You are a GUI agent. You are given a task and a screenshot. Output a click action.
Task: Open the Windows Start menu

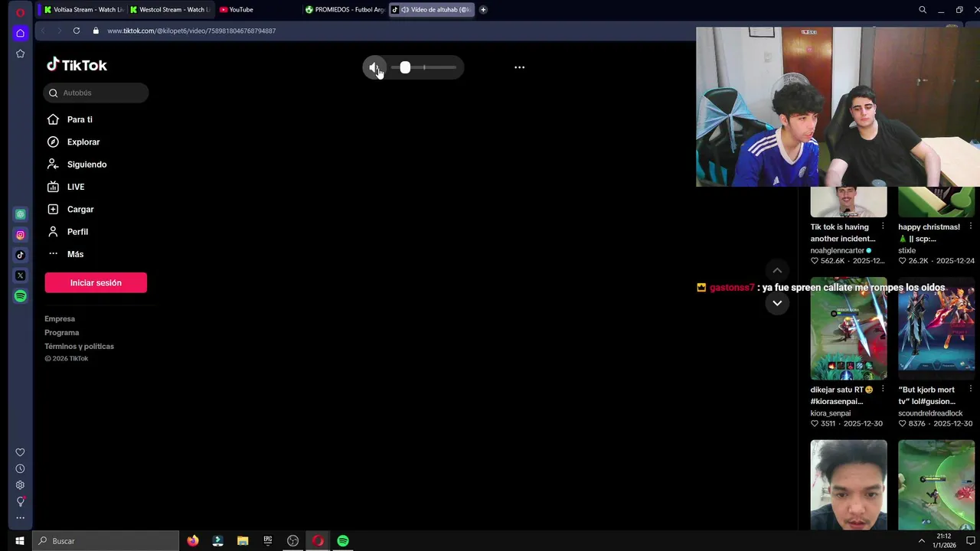[x=20, y=541]
